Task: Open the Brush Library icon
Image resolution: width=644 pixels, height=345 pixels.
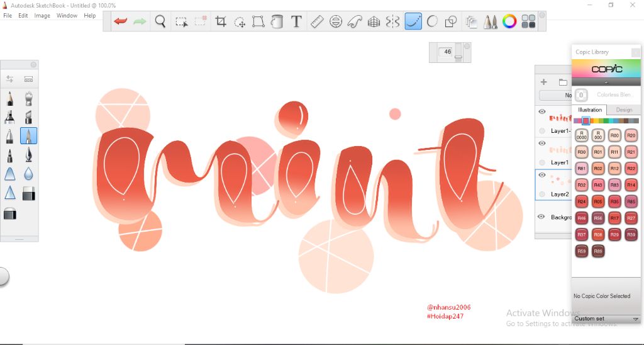Action: pyautogui.click(x=28, y=79)
